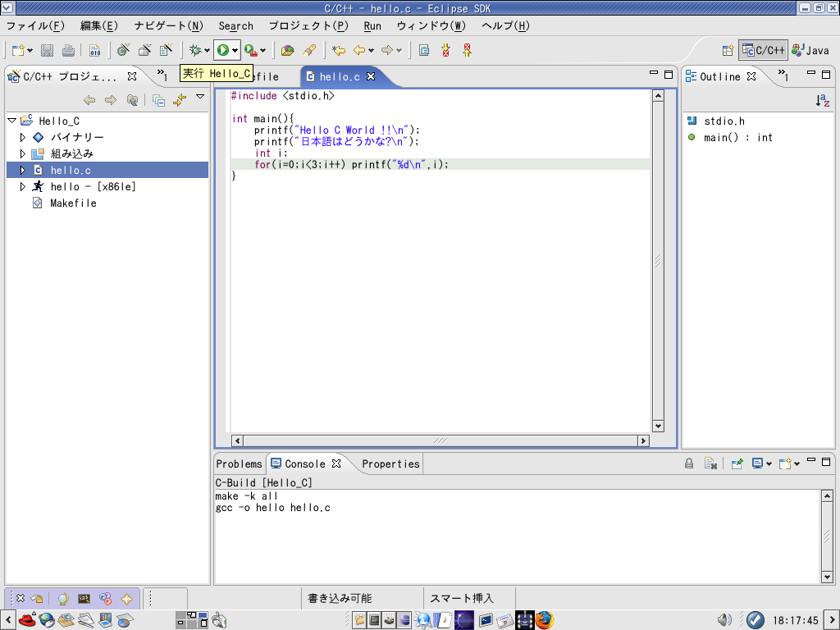Click the Back navigation arrow in main toolbar
The image size is (840, 630).
359,50
